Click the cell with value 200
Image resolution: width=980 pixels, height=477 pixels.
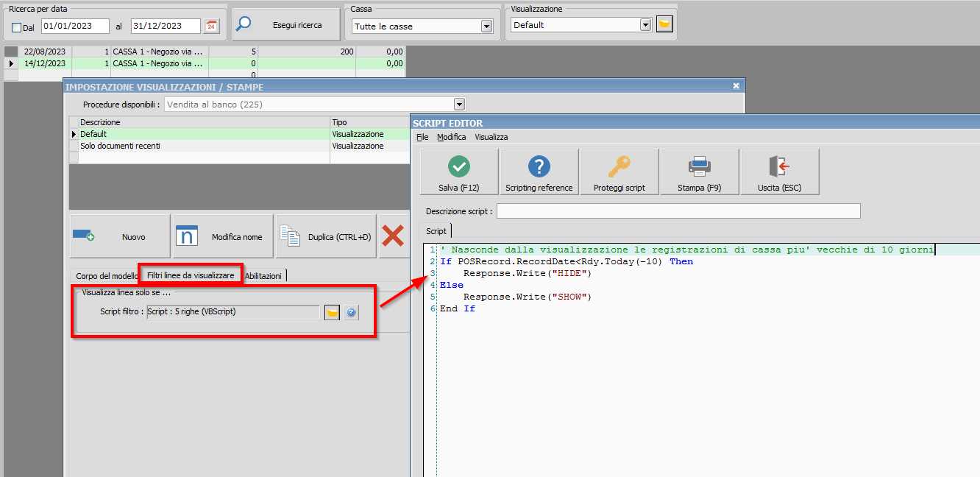click(307, 52)
